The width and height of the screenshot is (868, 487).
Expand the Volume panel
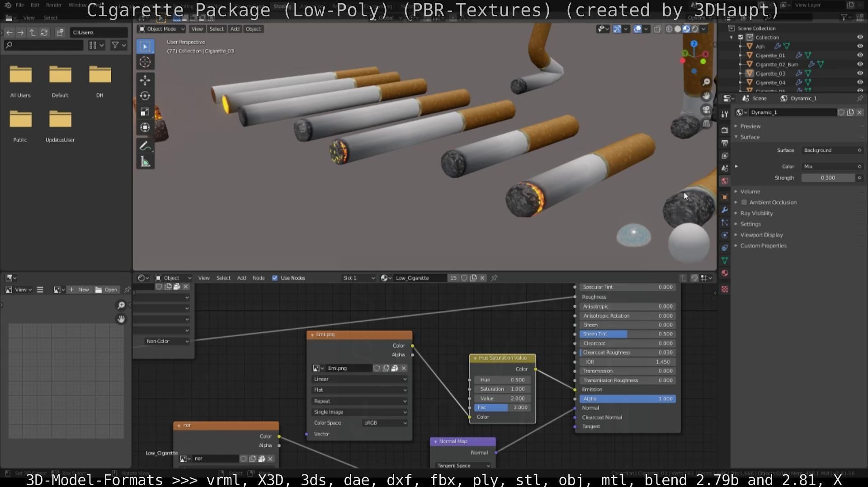click(750, 192)
